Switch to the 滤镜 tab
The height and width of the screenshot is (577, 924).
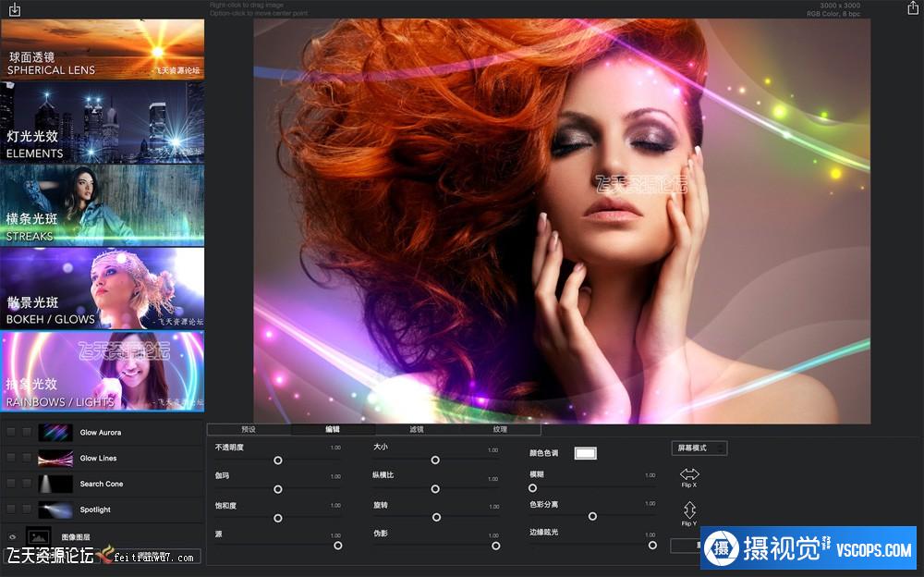point(417,429)
